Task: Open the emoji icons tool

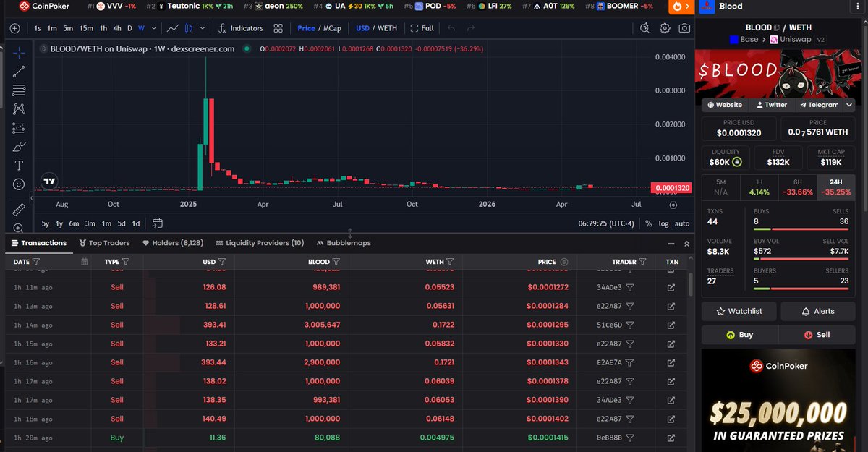Action: click(x=19, y=184)
